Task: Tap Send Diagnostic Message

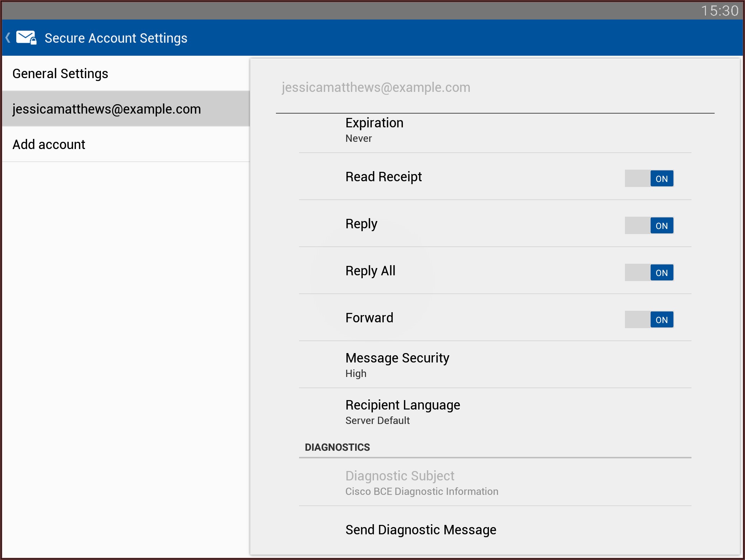Action: click(x=421, y=530)
